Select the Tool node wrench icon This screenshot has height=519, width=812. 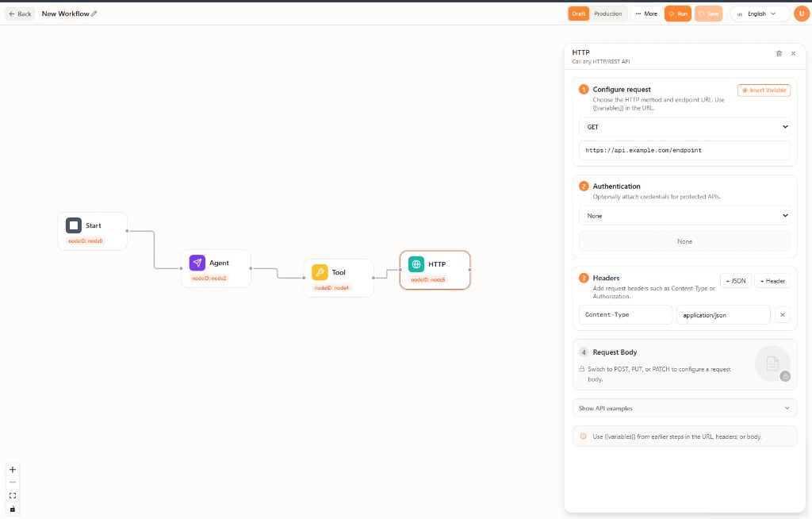tap(320, 272)
